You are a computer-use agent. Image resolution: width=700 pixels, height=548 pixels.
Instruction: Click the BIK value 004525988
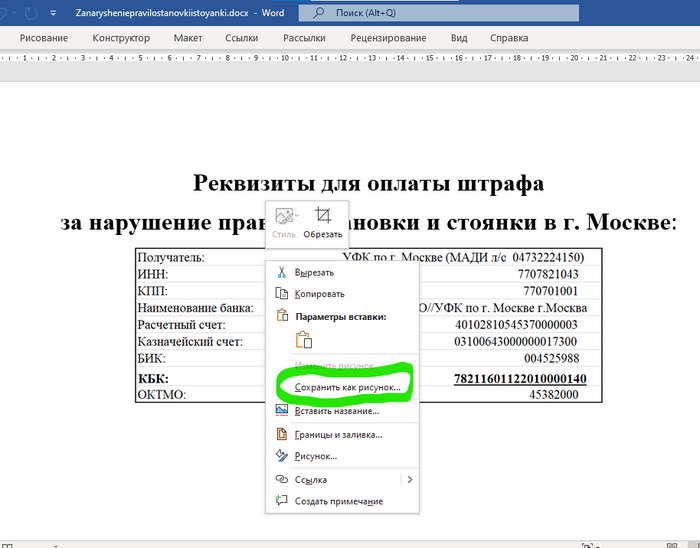(x=552, y=358)
